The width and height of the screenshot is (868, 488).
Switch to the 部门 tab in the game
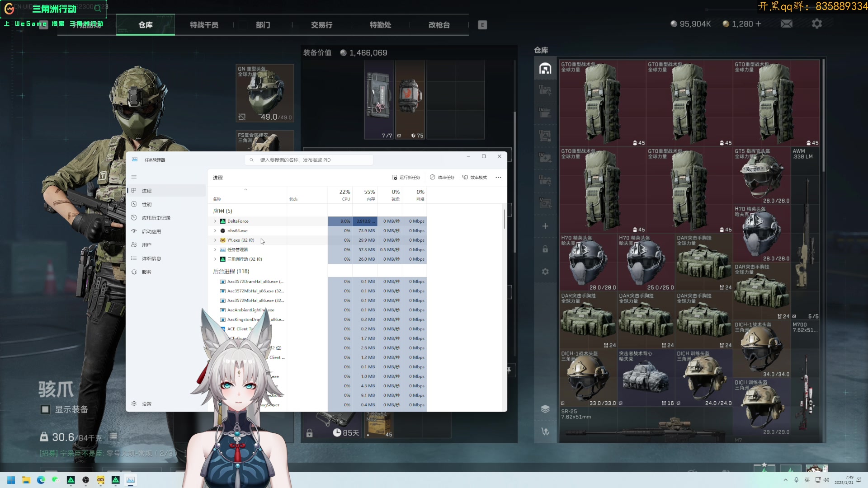click(263, 25)
